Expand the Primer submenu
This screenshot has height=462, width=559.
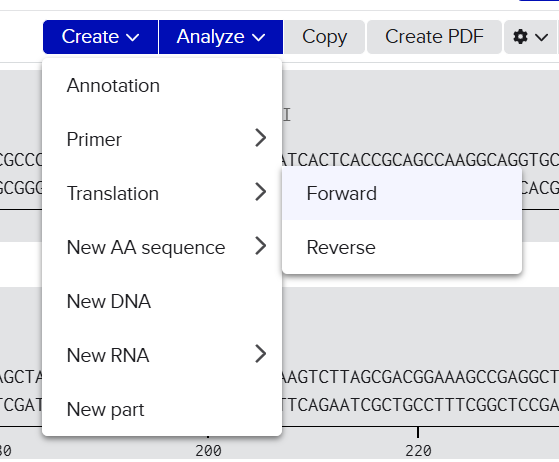coord(162,139)
